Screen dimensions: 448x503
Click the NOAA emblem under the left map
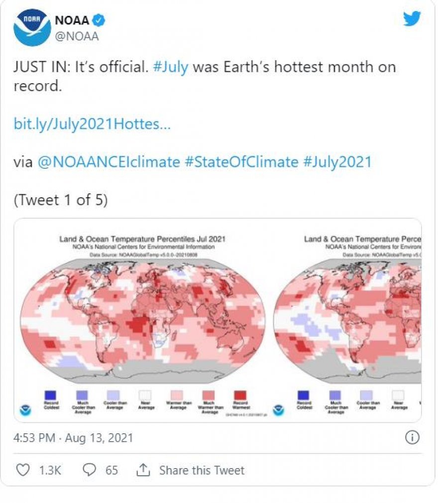[x=25, y=410]
